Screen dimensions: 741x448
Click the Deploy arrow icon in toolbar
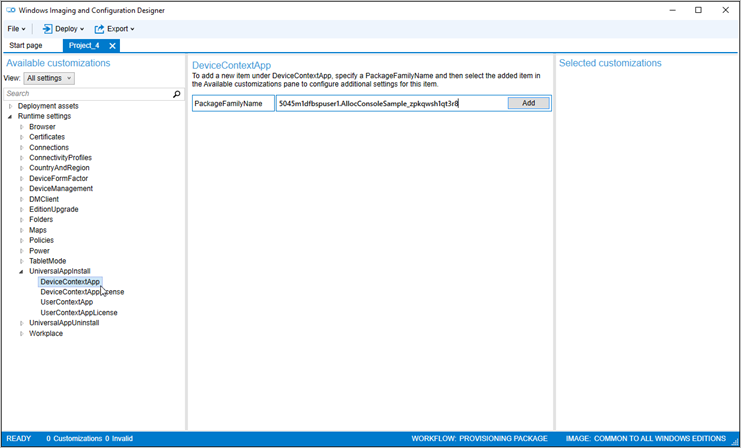coord(47,29)
